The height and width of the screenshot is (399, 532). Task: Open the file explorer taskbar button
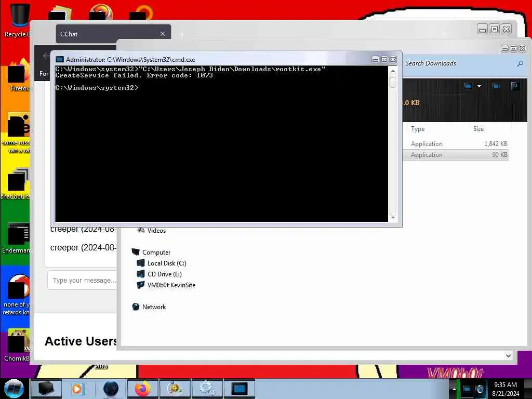pyautogui.click(x=46, y=389)
